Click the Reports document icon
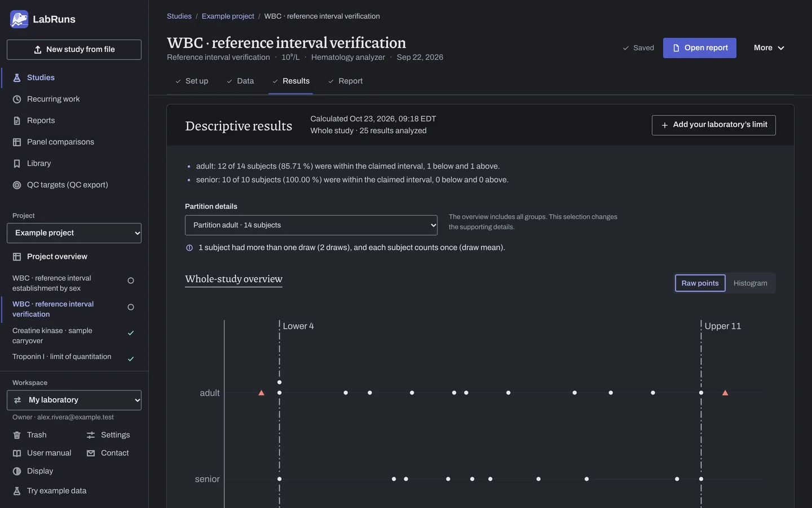812x508 pixels. pyautogui.click(x=17, y=121)
